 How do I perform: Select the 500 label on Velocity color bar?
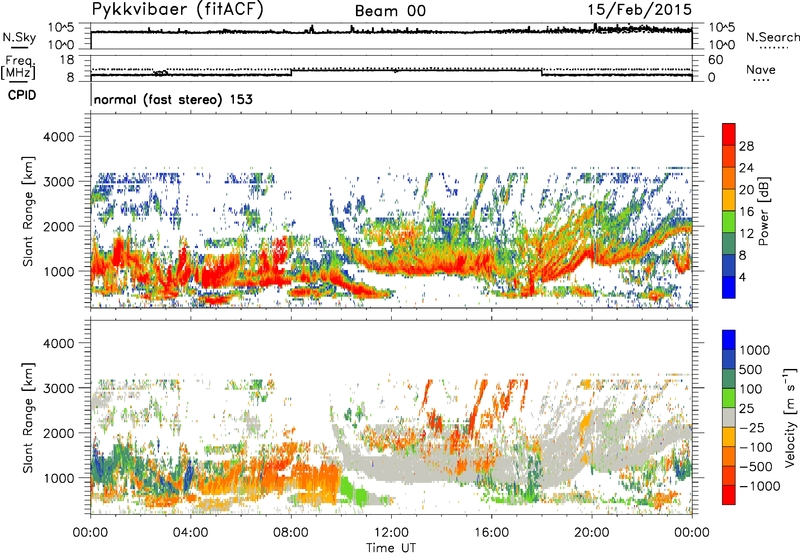pos(753,369)
